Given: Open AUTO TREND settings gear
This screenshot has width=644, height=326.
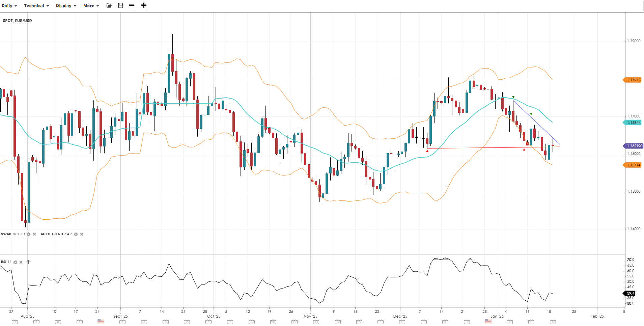Looking at the screenshot, I should (76, 234).
